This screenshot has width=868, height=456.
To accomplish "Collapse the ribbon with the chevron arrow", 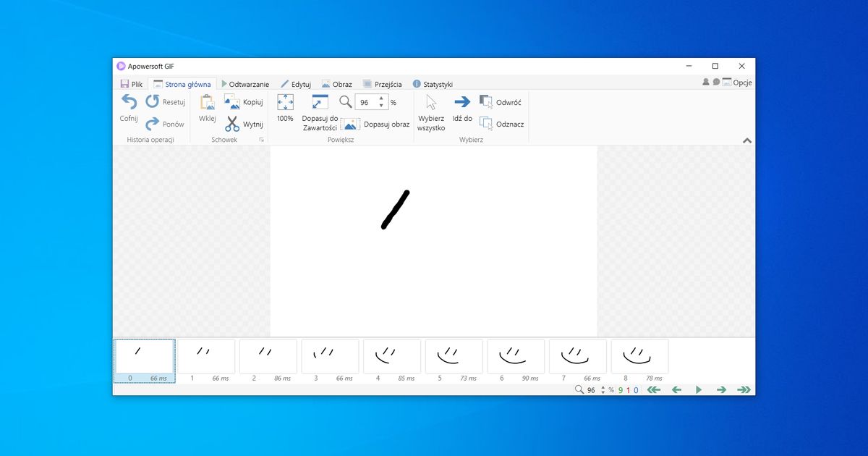I will point(747,140).
